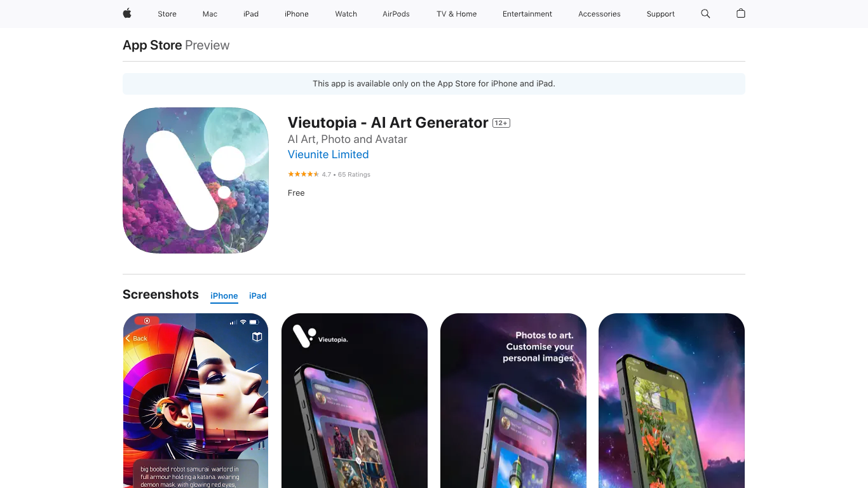
Task: Click the Apple logo icon
Action: 127,13
